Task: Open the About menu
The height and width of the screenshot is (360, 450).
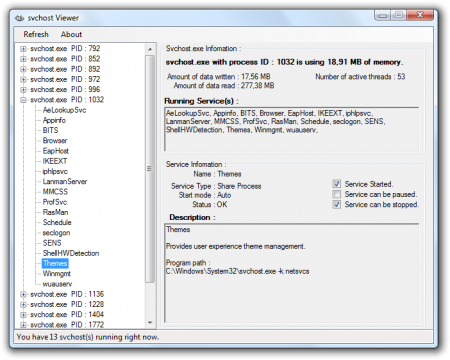Action: (x=71, y=34)
